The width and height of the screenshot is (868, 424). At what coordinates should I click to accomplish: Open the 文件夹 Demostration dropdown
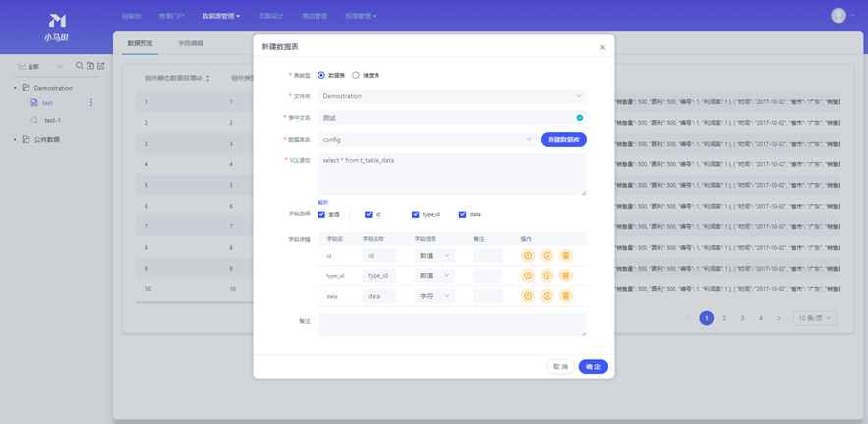[x=452, y=96]
